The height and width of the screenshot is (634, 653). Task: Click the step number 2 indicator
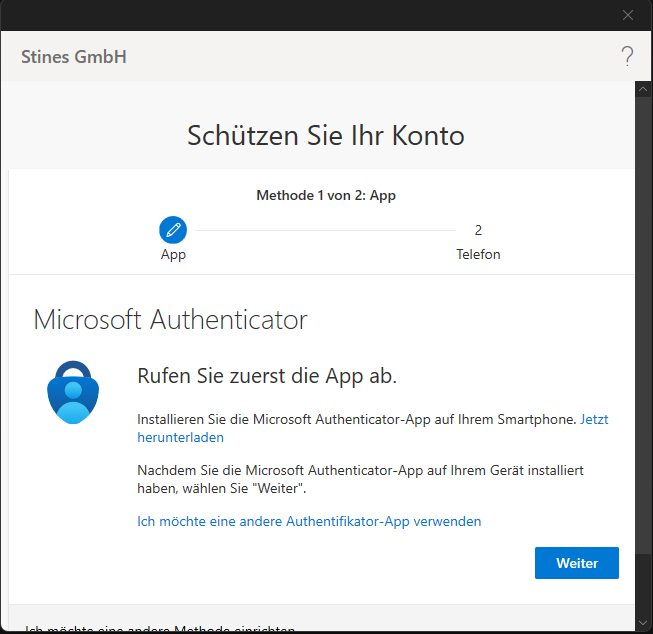pos(478,230)
